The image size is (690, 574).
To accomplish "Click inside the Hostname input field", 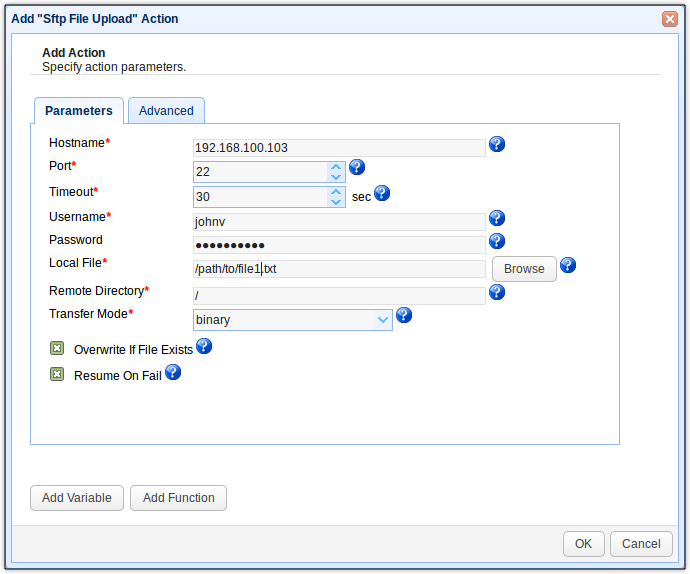I will point(339,148).
